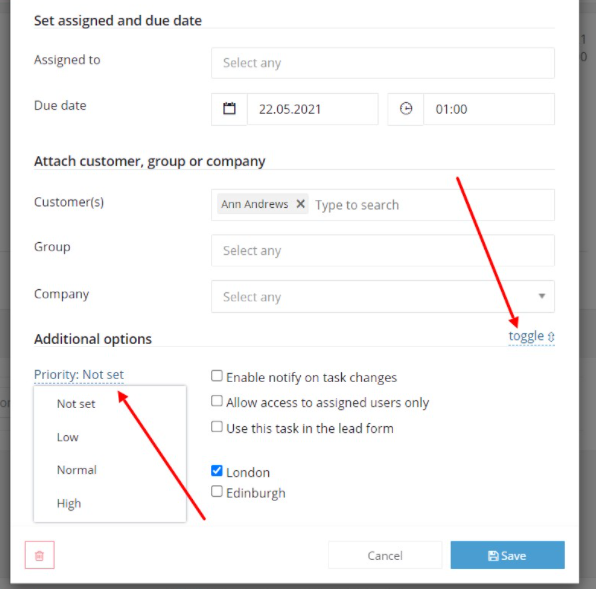This screenshot has width=596, height=589.
Task: Click the floppy disk Save icon
Action: tap(493, 556)
